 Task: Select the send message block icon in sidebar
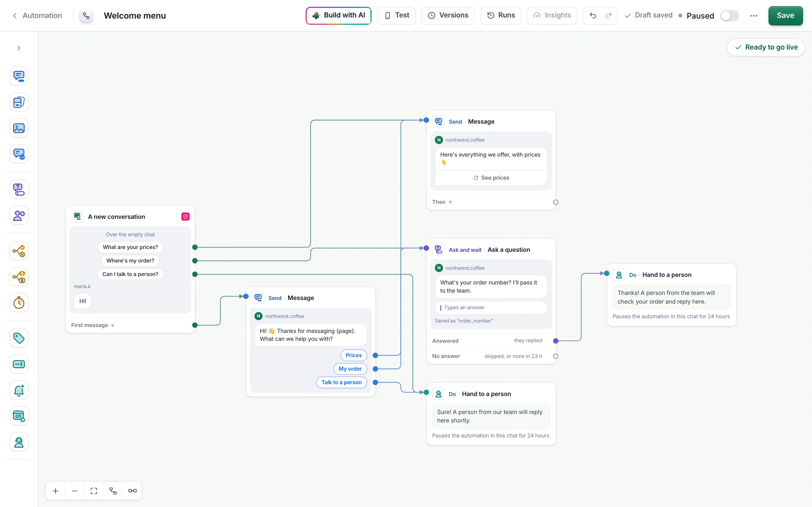19,76
